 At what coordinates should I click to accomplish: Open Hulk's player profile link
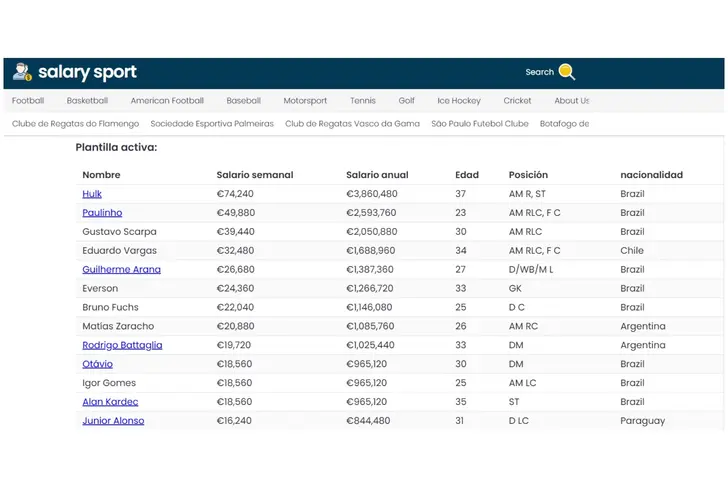coord(92,194)
